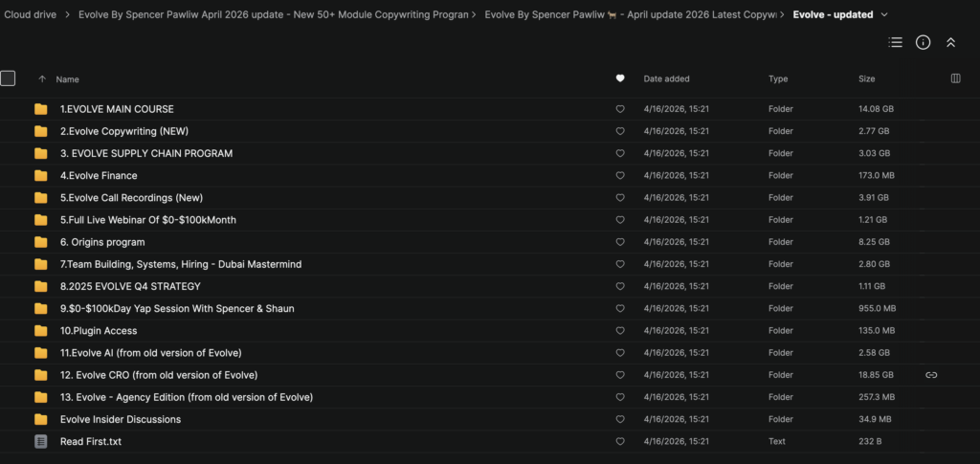The height and width of the screenshot is (464, 980).
Task: Click link icon on Evolve CRO row
Action: click(931, 375)
